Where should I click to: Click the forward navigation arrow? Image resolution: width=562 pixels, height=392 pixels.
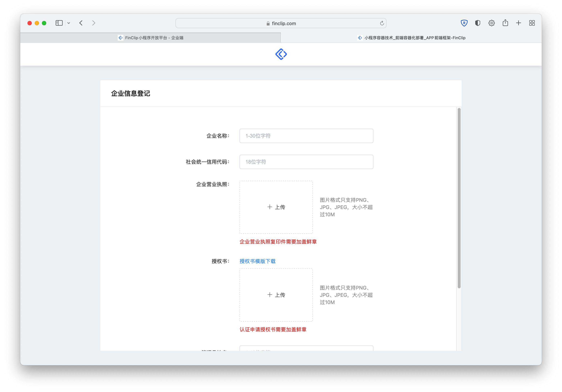click(94, 23)
